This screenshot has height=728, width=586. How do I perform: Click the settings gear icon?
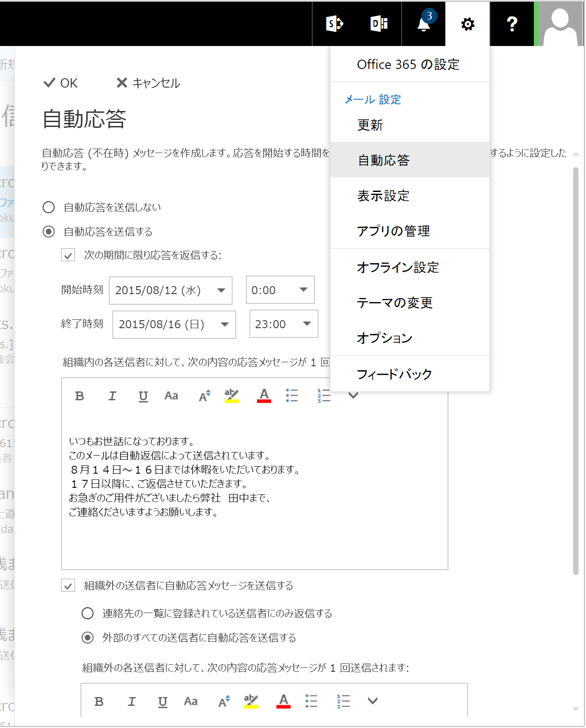pyautogui.click(x=467, y=23)
